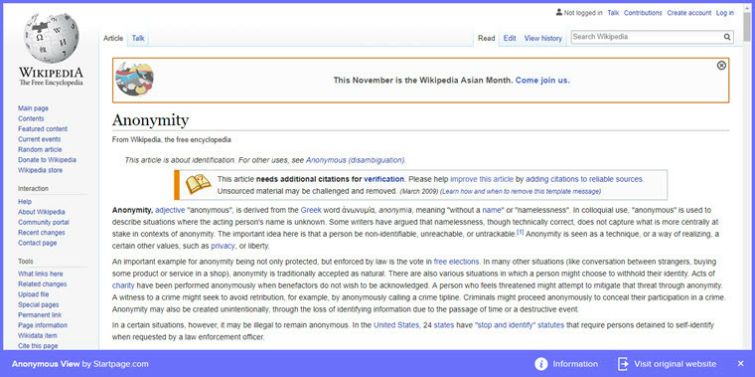755x377 pixels.
Task: Open the Talk link in the top bar
Action: [613, 13]
